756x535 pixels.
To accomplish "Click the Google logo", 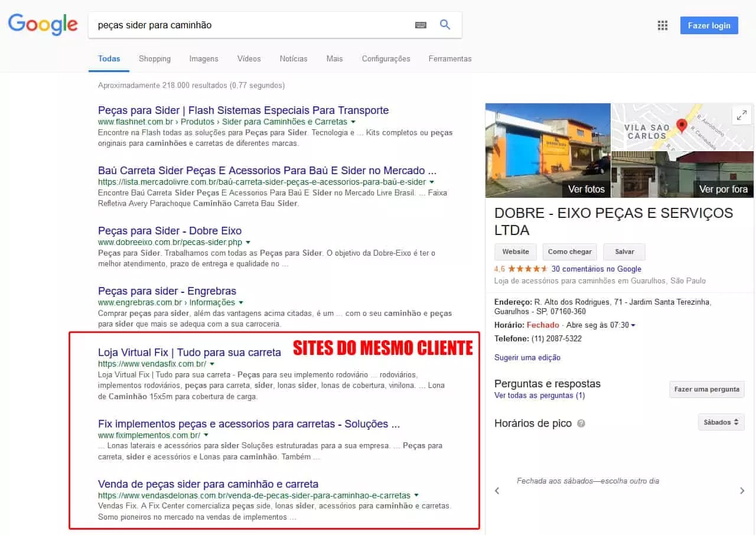I will coord(43,25).
